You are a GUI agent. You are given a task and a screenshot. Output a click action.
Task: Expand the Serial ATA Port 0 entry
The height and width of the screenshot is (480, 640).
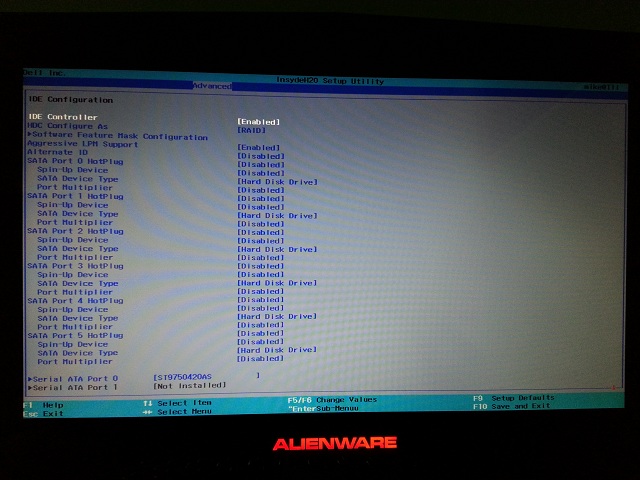[74, 379]
